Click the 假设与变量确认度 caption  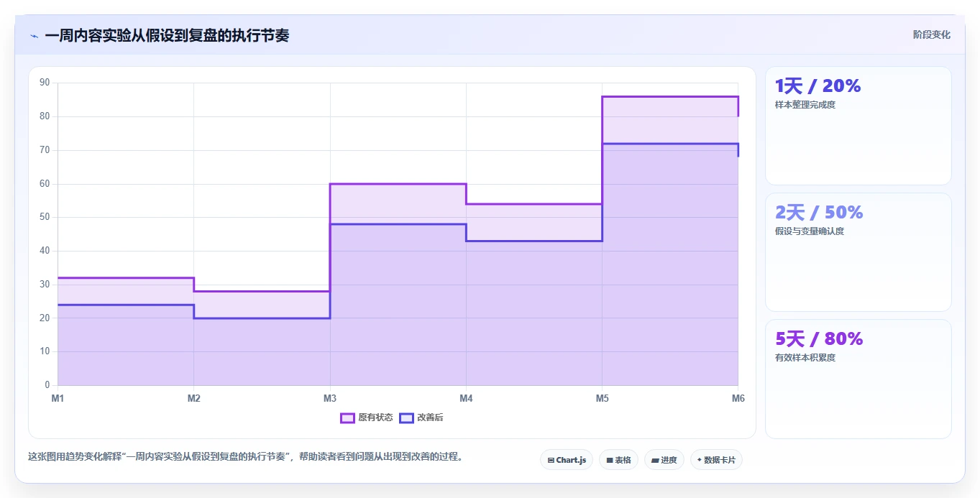(x=810, y=231)
